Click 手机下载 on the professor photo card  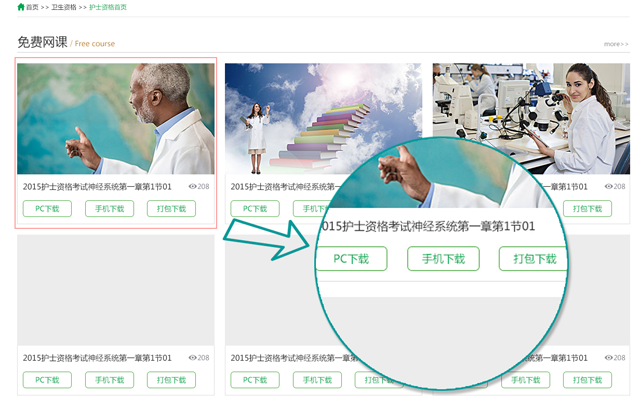[x=109, y=209]
